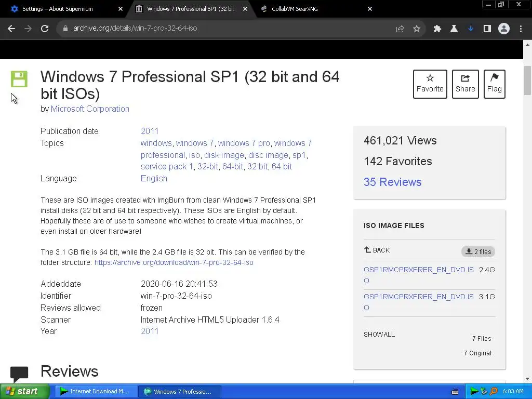Open the flask labs icon in toolbar
Image resolution: width=532 pixels, height=399 pixels.
(x=454, y=29)
